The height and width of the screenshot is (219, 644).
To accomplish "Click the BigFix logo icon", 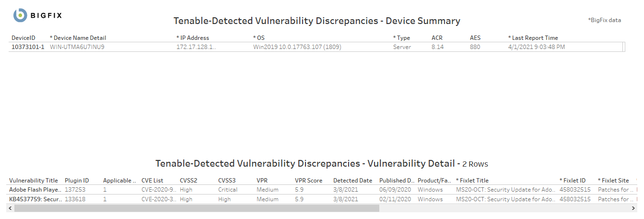I will coord(20,15).
